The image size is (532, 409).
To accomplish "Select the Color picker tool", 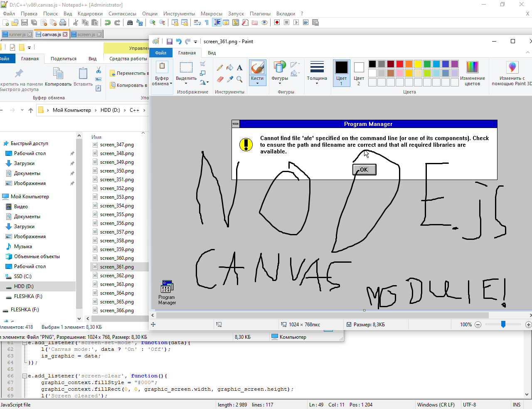I will tap(229, 79).
